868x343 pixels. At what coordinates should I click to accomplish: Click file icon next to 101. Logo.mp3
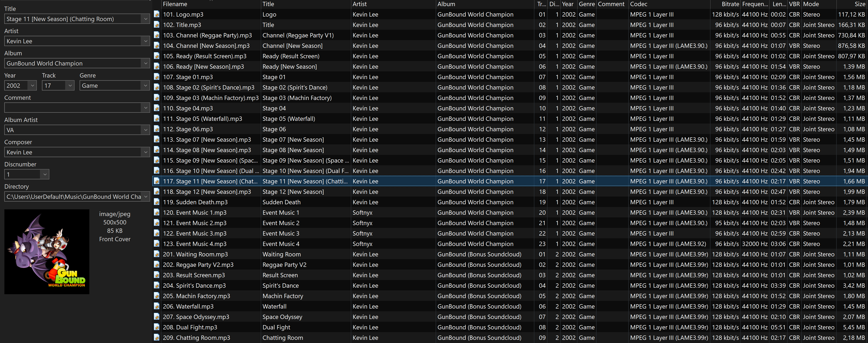click(x=157, y=14)
